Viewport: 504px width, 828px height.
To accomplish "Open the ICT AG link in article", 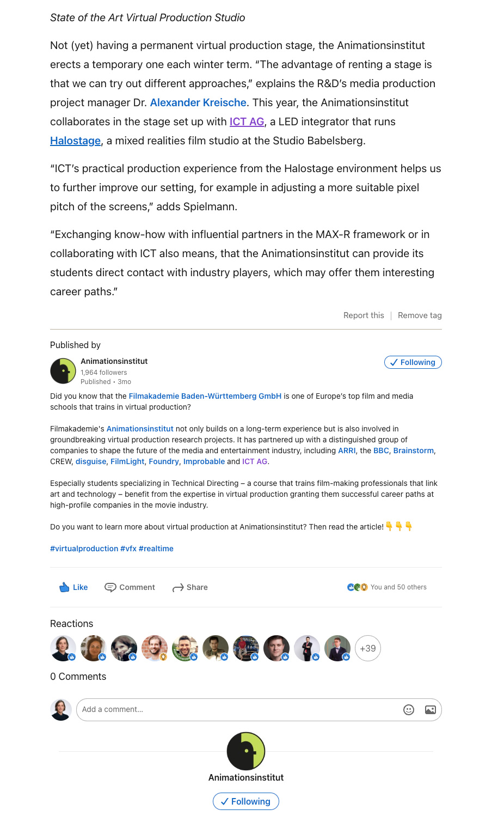I will point(247,121).
